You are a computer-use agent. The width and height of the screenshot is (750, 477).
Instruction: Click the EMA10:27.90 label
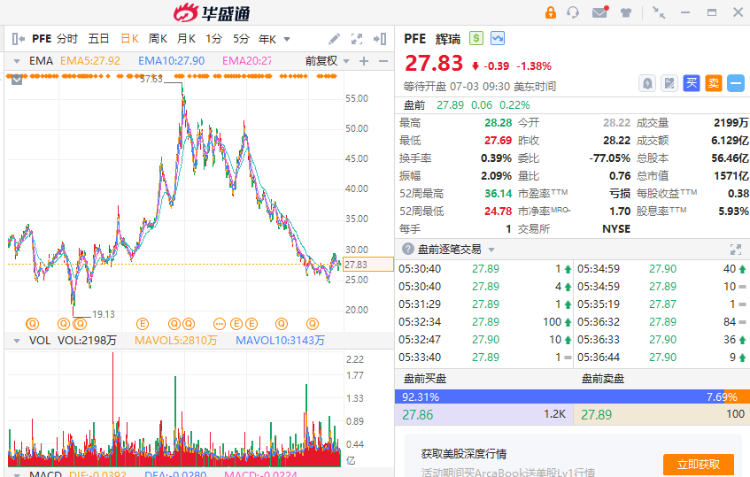point(171,61)
